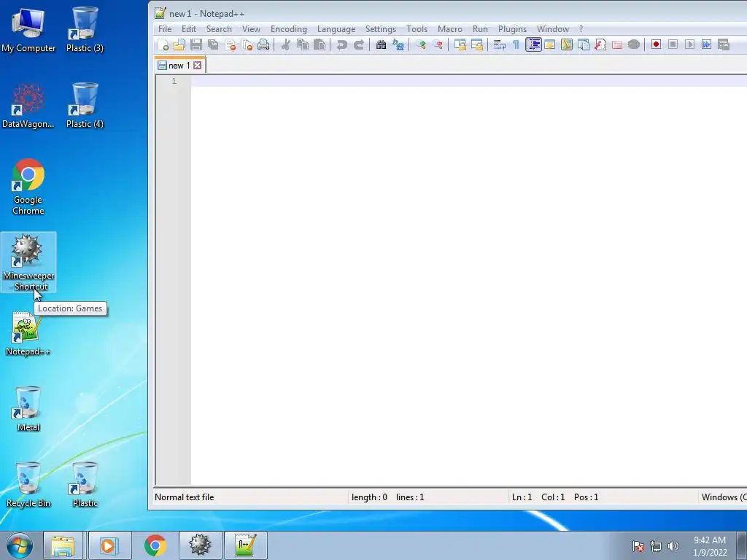The width and height of the screenshot is (747, 560).
Task: Click 'Ln : 1' status bar entry
Action: tap(522, 497)
